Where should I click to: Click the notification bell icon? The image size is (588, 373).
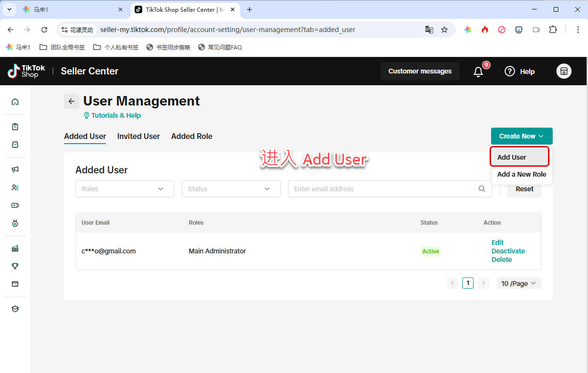pos(478,72)
